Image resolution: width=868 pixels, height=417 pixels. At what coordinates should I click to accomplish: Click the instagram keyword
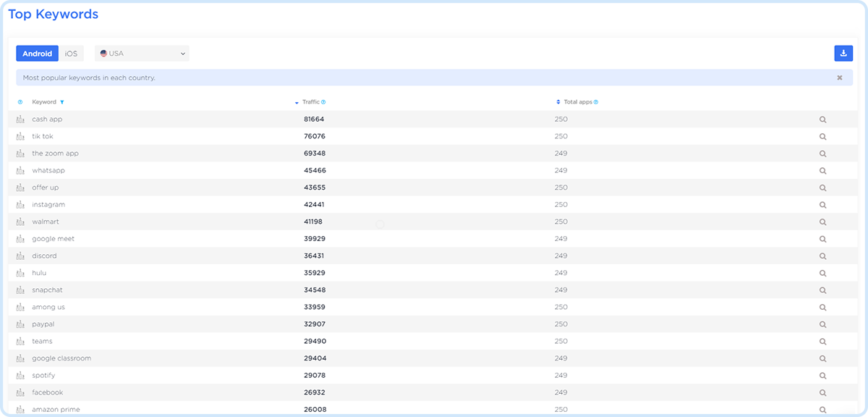point(48,205)
